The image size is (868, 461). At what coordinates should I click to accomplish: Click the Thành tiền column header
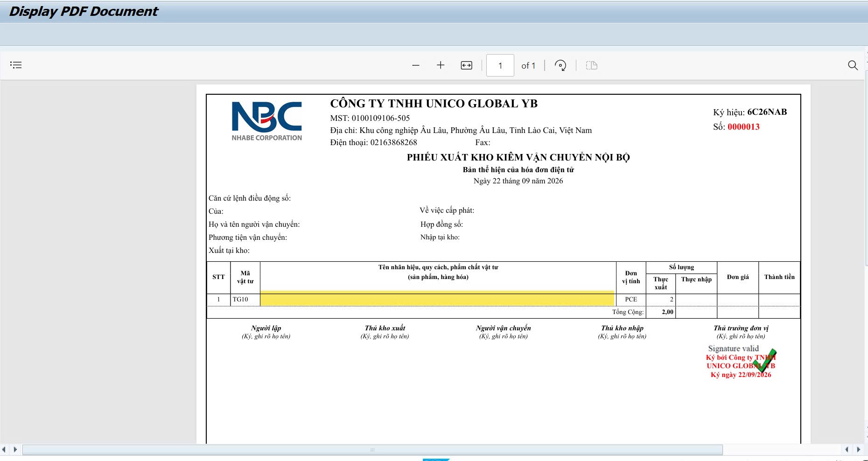click(x=779, y=277)
